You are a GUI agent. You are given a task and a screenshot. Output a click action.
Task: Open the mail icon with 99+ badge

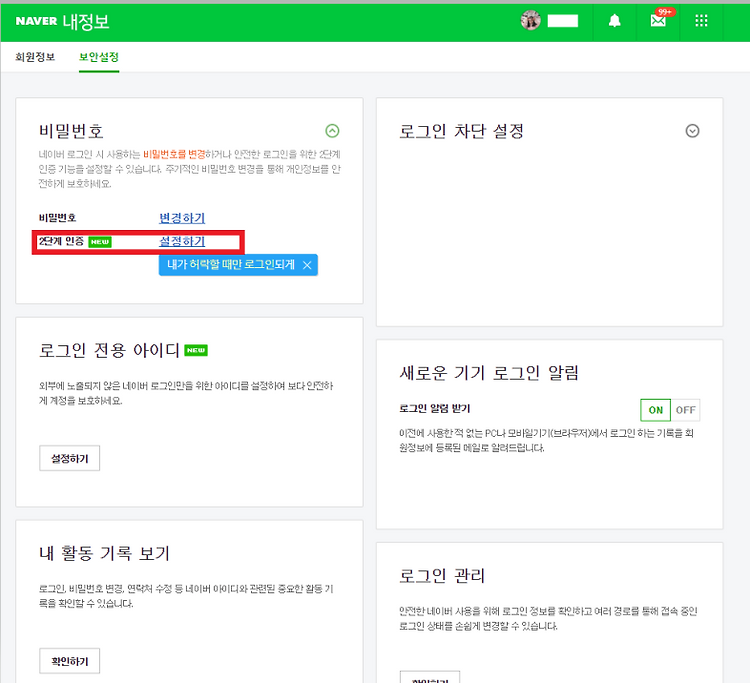(x=660, y=19)
